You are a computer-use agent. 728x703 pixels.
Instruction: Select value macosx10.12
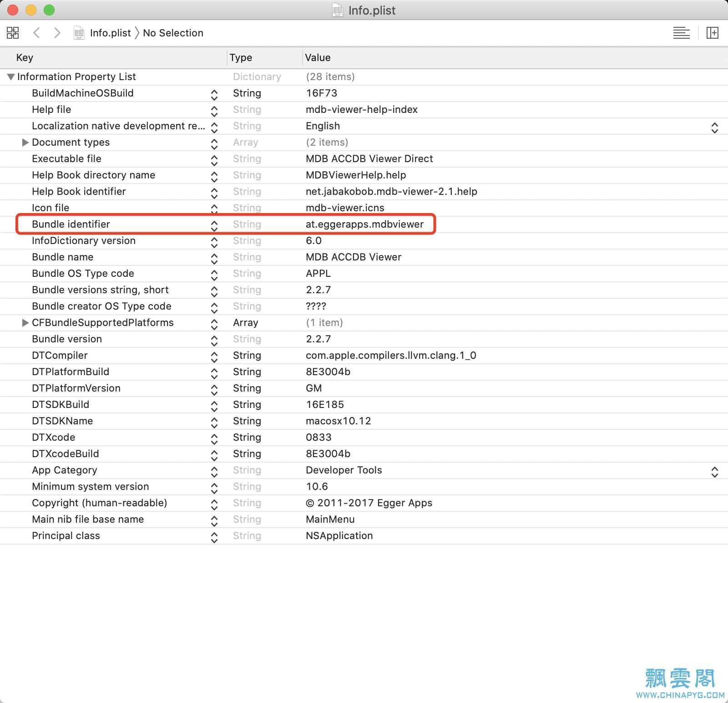click(338, 421)
